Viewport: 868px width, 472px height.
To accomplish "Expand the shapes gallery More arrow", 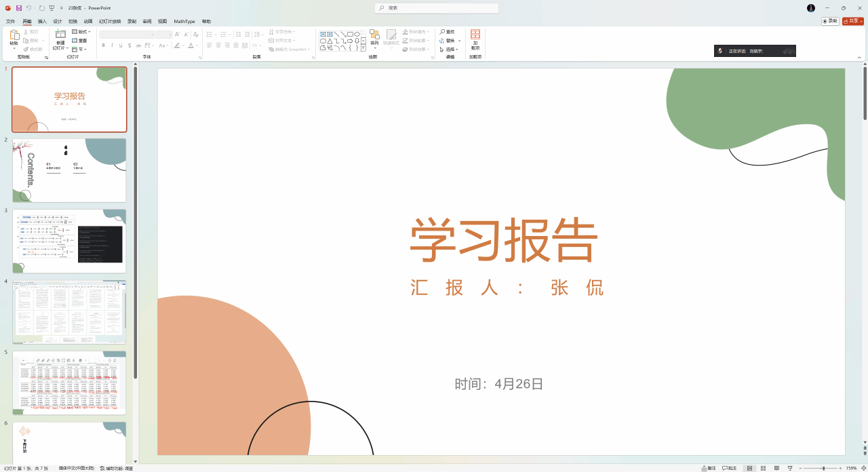I will pos(363,48).
